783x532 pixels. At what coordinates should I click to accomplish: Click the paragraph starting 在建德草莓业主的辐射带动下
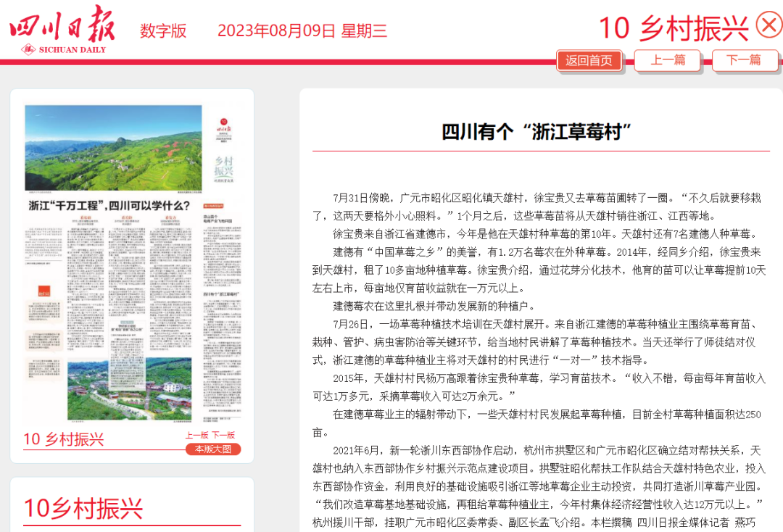pyautogui.click(x=536, y=423)
